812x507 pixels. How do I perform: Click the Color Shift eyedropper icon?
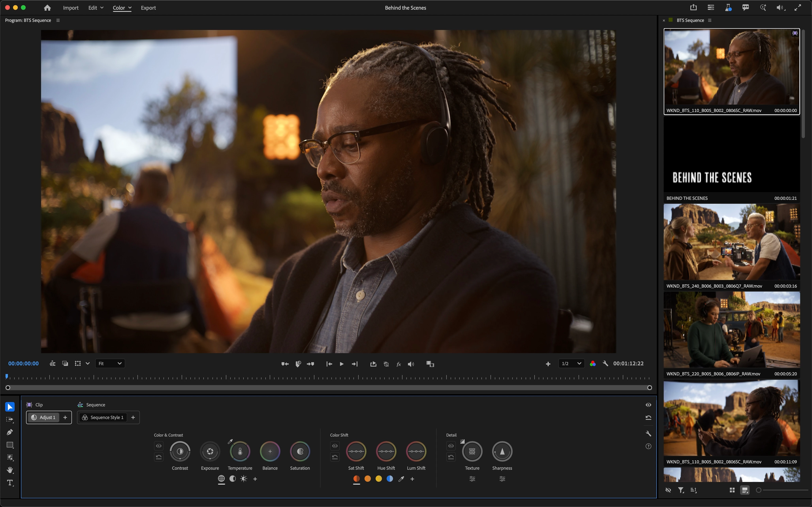(x=401, y=479)
